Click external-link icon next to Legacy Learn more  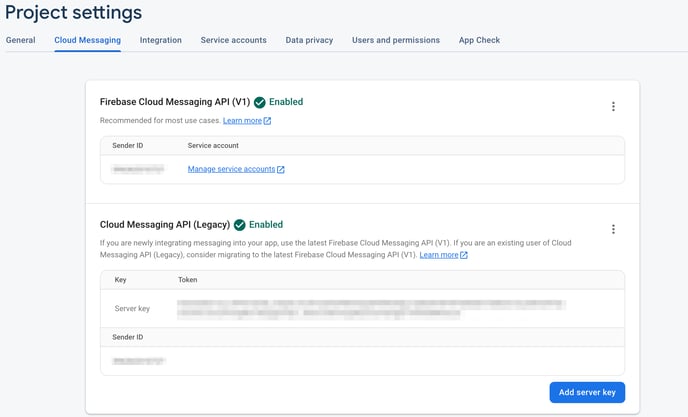(464, 255)
